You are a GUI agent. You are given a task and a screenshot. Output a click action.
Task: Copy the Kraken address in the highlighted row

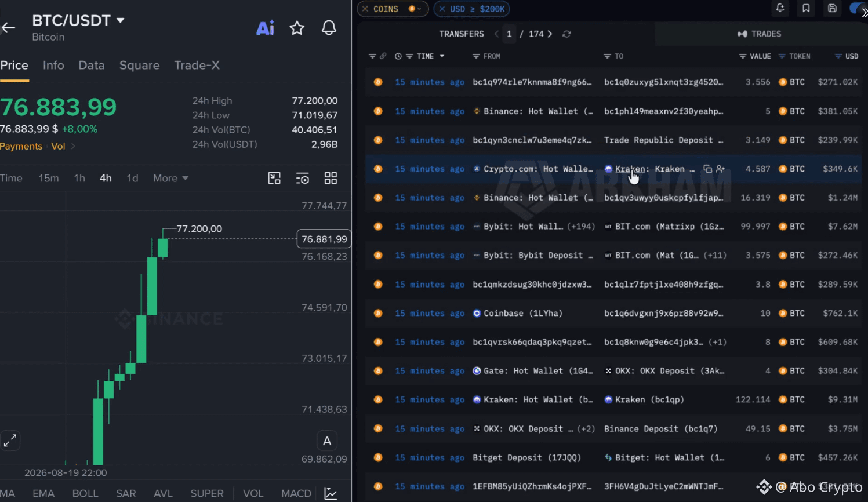click(707, 169)
